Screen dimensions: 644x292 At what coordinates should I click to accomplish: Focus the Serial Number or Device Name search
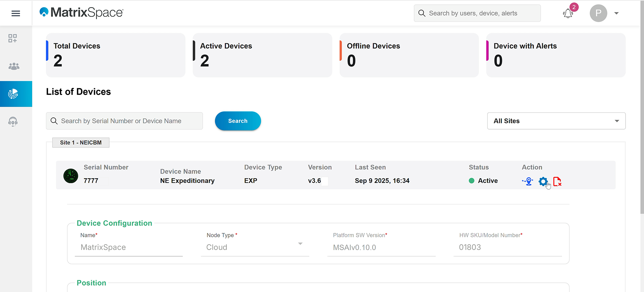[124, 121]
